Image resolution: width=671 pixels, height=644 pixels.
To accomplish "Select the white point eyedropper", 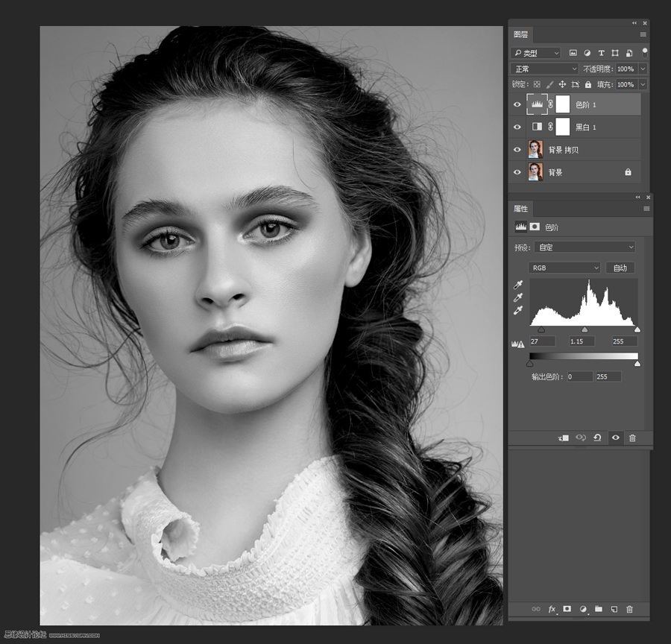I will click(x=518, y=310).
